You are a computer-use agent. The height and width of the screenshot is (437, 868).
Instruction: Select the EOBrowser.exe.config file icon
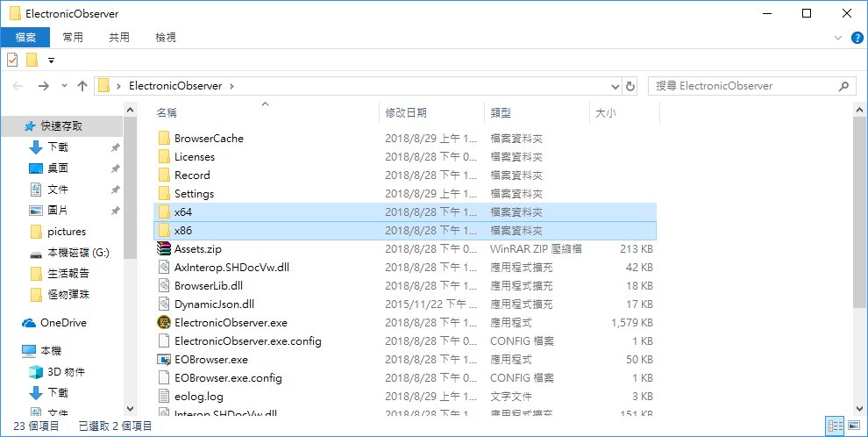(x=164, y=377)
